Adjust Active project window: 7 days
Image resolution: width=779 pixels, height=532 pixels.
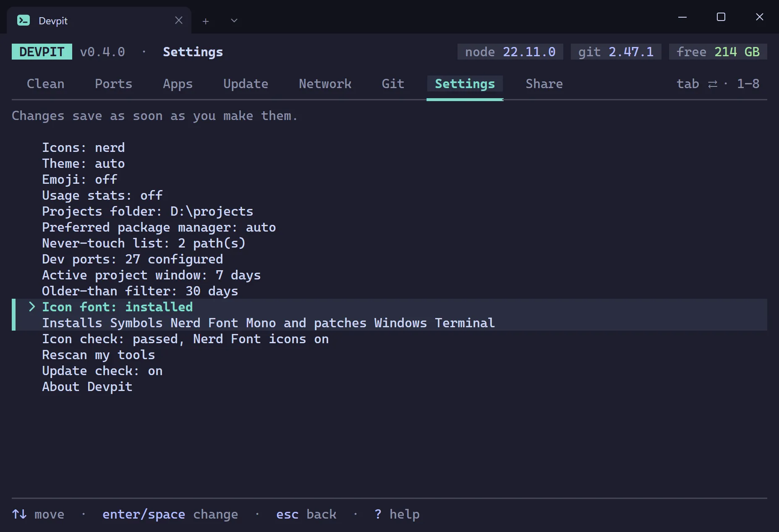(x=152, y=275)
